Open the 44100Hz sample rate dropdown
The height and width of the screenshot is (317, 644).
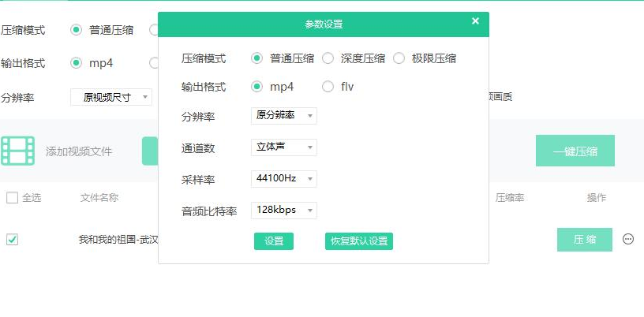[x=284, y=179]
